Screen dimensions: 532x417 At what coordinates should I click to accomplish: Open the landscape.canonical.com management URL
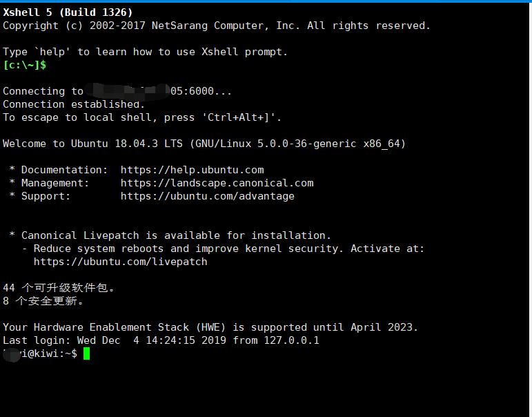tap(217, 183)
